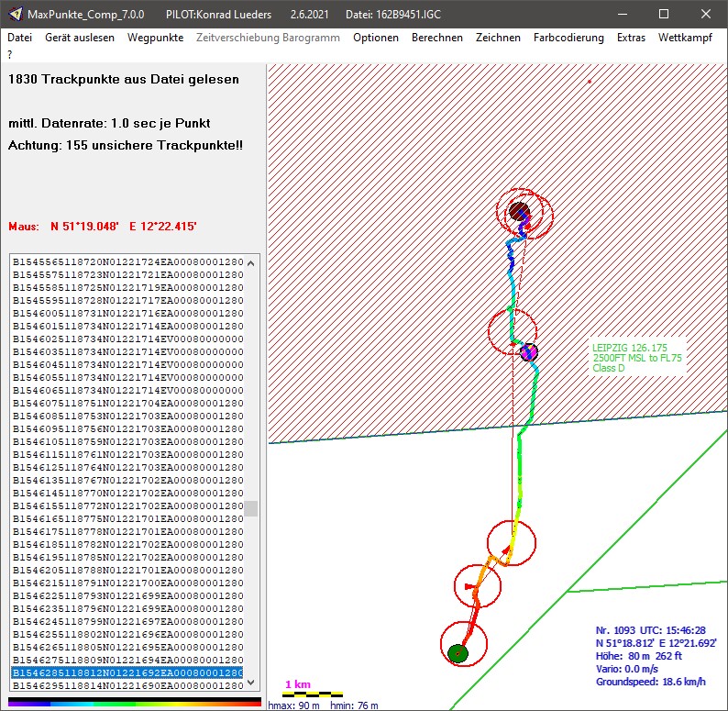Select the highlighted row B1546285118812N01221692
This screenshot has width=728, height=711.
tap(127, 672)
